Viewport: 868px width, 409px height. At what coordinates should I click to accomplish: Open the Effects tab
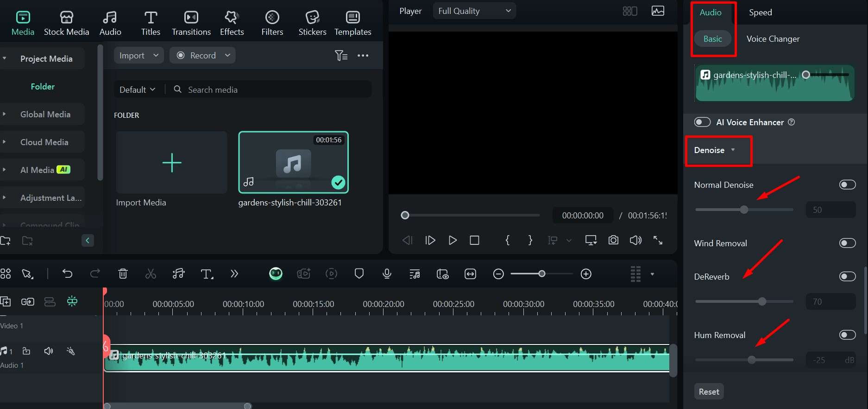232,23
